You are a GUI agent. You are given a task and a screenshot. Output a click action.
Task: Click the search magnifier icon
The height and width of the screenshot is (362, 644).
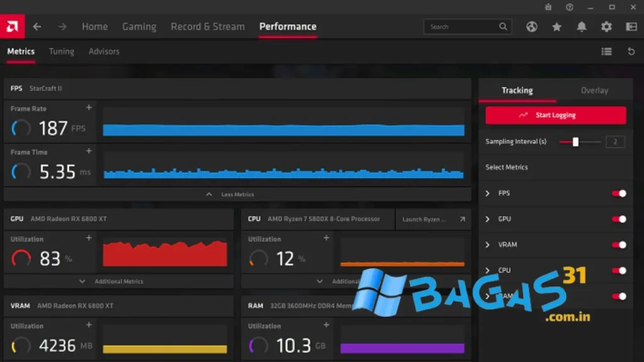(x=503, y=26)
